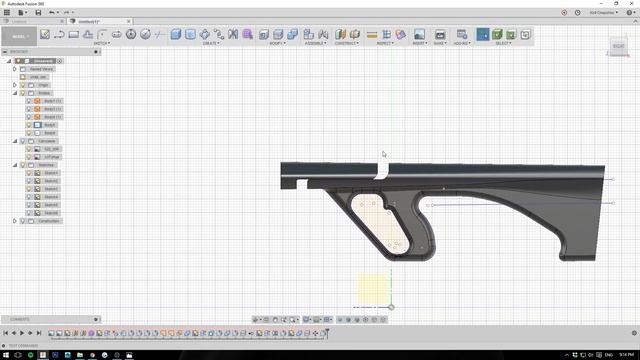The width and height of the screenshot is (640, 360).
Task: Click the Measure inspect icon
Action: [x=372, y=34]
